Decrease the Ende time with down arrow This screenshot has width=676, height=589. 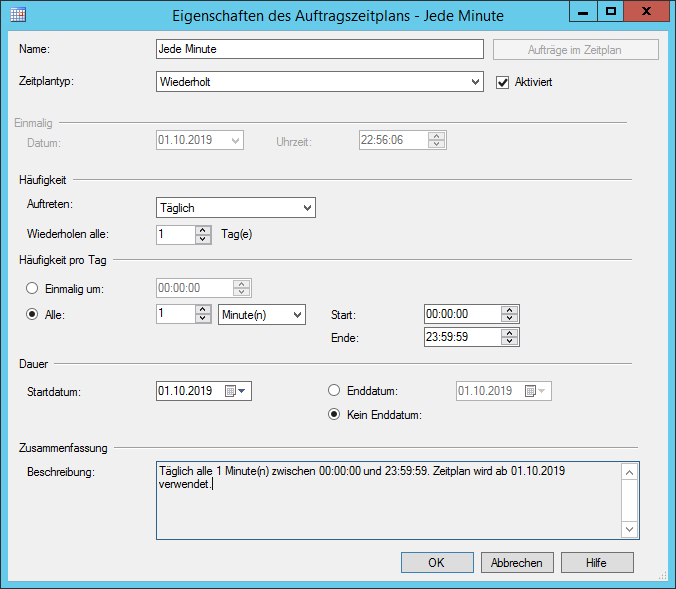[510, 341]
